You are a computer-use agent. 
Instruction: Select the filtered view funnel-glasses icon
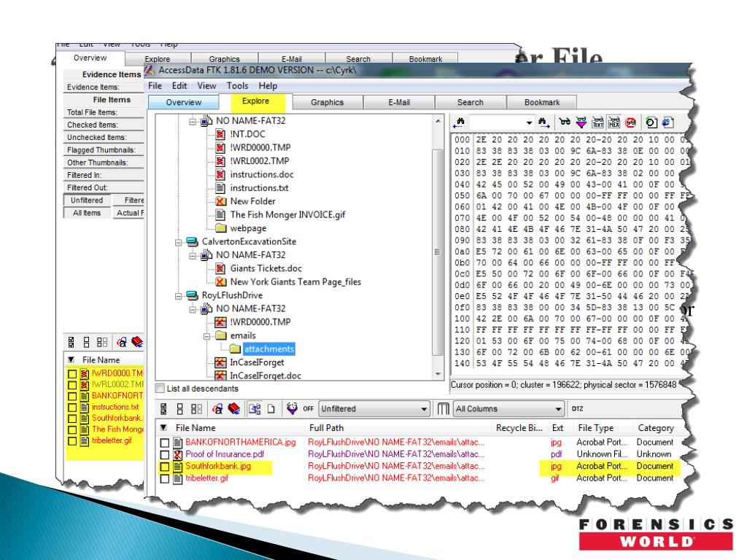581,122
